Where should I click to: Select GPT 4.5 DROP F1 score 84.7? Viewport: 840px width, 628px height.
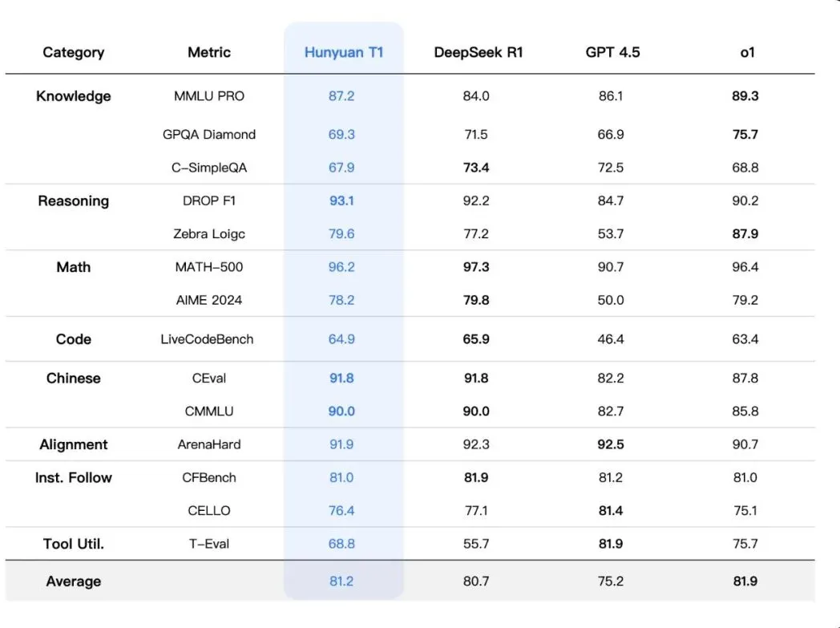click(611, 201)
